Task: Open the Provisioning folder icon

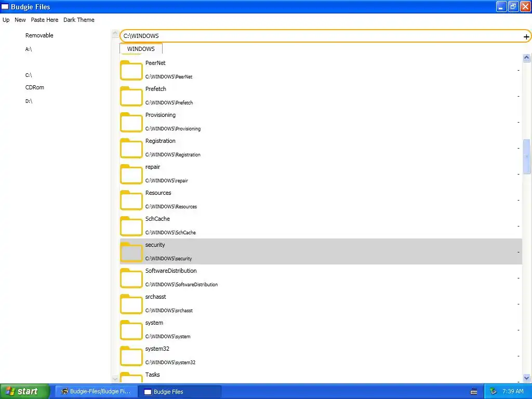Action: coord(131,122)
